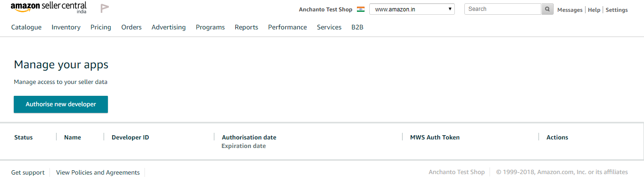Click the magnifier search button

click(x=548, y=9)
